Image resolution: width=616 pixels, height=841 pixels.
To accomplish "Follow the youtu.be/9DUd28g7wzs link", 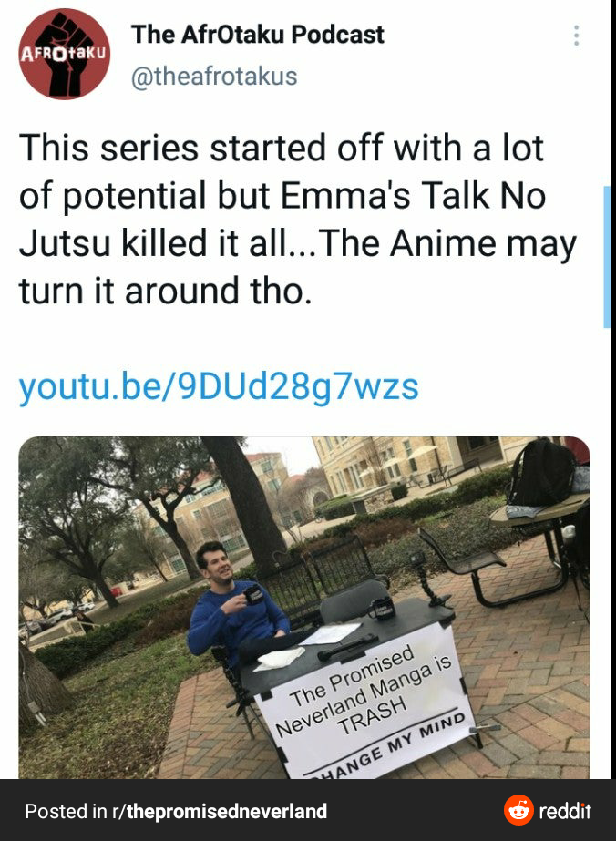I will [x=219, y=387].
